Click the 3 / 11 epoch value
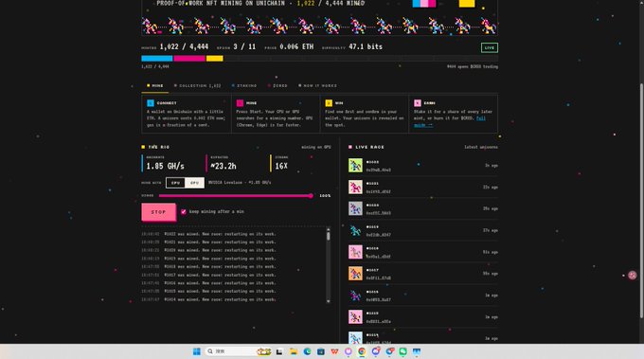Viewport: 644px width, 359px height. coord(244,46)
